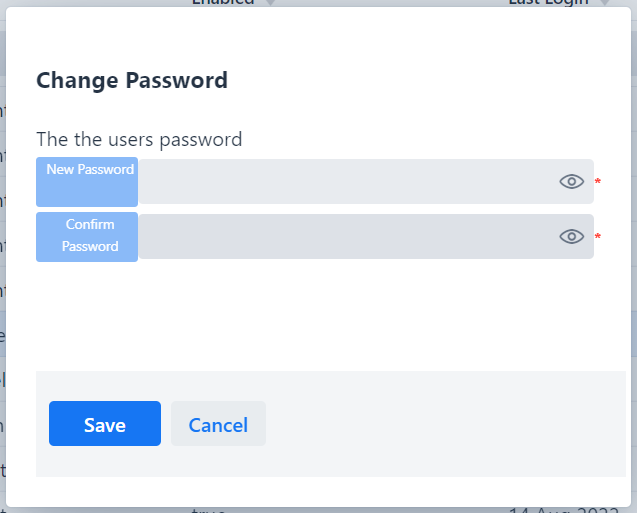Sort by the Last Login column arrow
The image size is (637, 513).
[604, 3]
